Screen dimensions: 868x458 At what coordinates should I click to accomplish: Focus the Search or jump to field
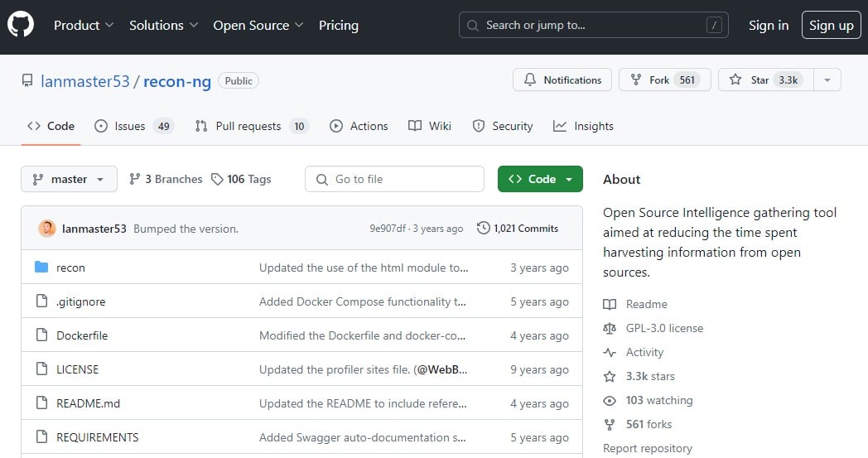(x=593, y=25)
